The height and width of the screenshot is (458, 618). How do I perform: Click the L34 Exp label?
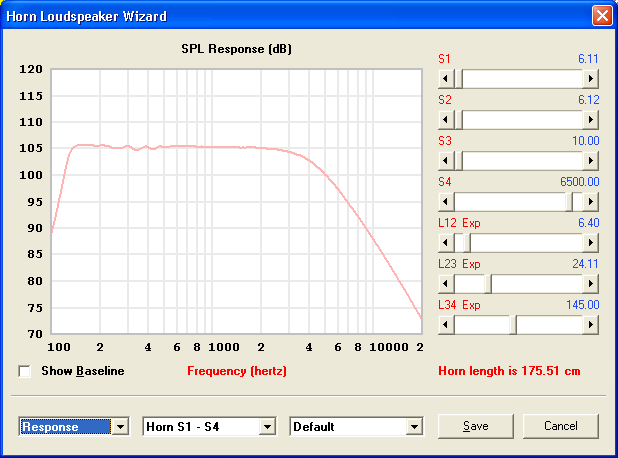coord(459,305)
